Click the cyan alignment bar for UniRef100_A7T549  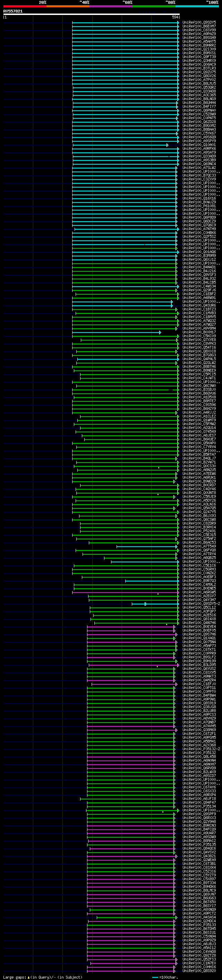click(x=147, y=547)
